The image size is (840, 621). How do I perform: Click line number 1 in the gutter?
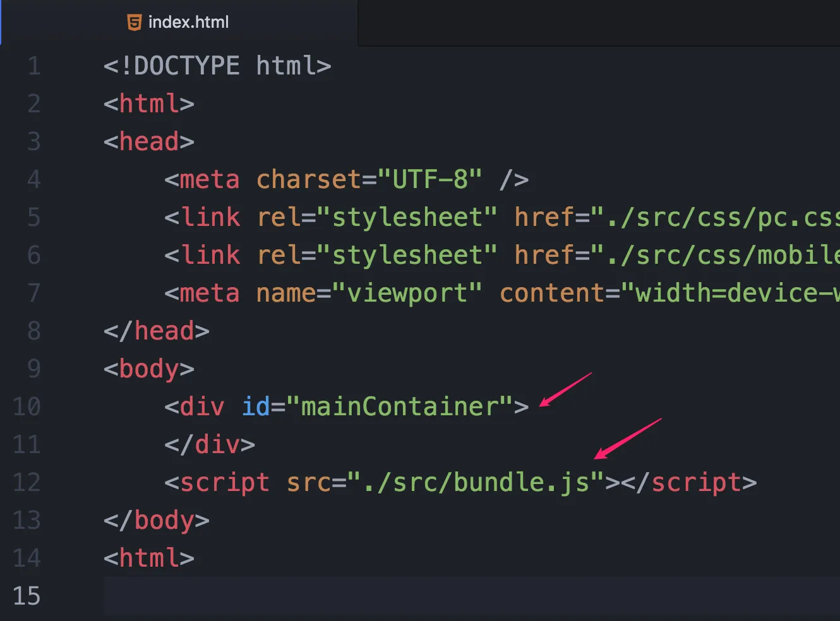tap(33, 66)
